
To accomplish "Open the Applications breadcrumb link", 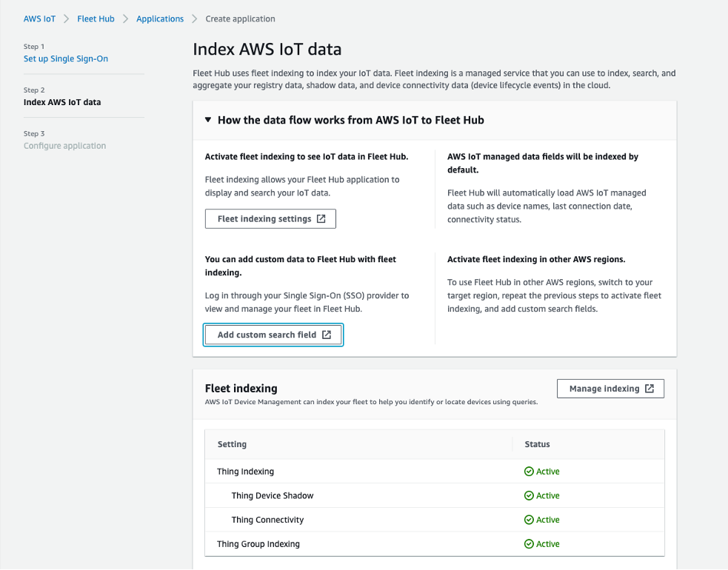I will (160, 19).
